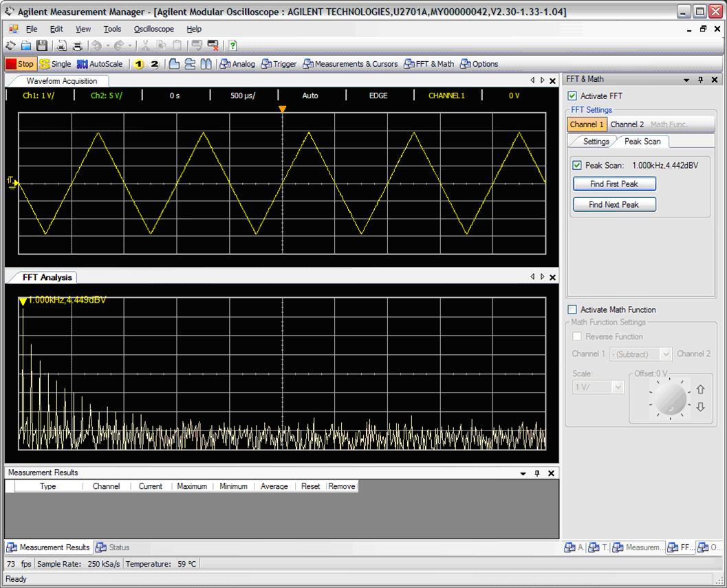Screen dimensions: 727x588
Task: Click the monitor icon with red X
Action: tap(213, 45)
